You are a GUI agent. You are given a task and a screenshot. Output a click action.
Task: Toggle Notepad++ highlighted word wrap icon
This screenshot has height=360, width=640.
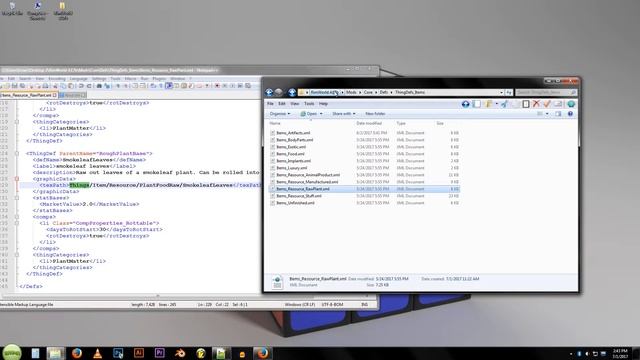(x=169, y=86)
